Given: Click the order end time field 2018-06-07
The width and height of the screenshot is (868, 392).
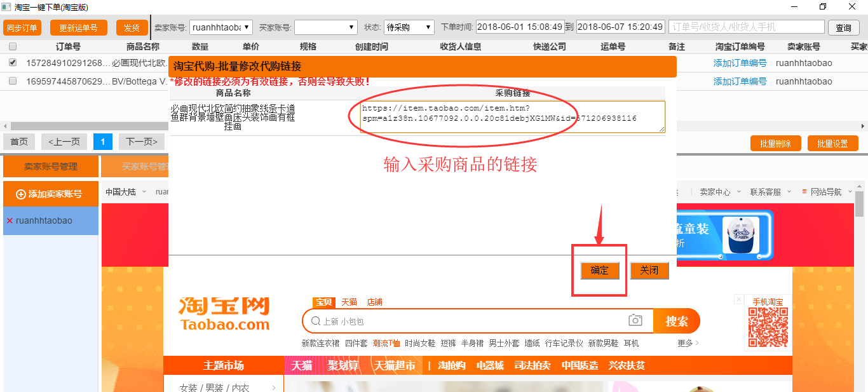Looking at the screenshot, I should coord(621,27).
